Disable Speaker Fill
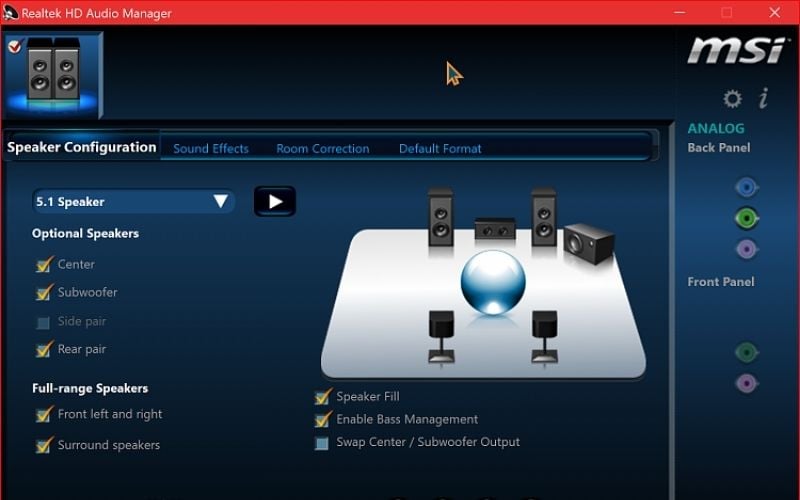The height and width of the screenshot is (500, 800). click(x=322, y=396)
